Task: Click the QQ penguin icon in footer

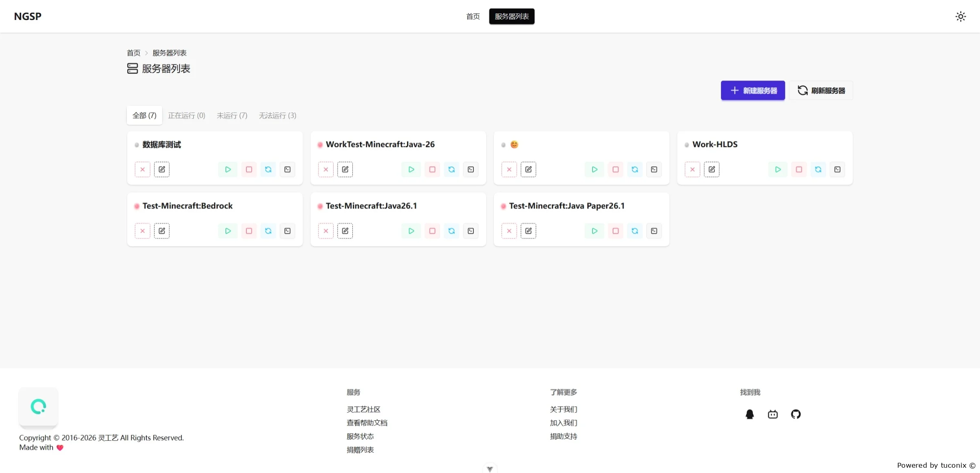Action: click(x=750, y=414)
